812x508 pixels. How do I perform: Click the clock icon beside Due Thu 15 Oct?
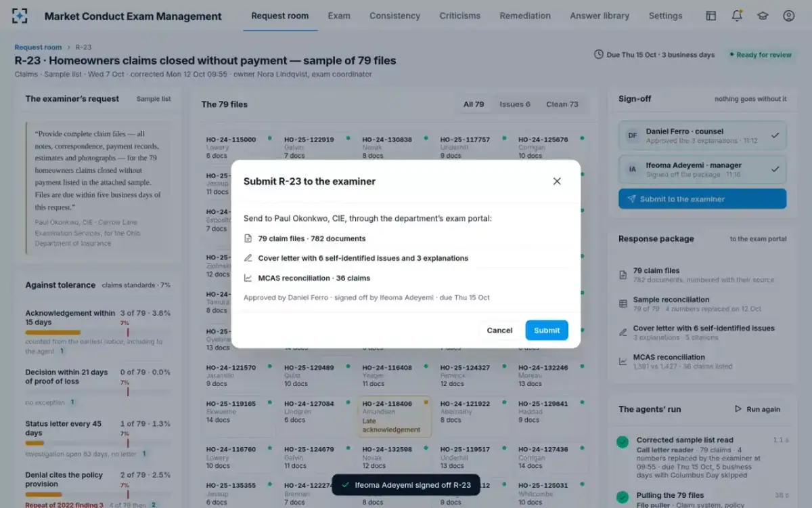(x=598, y=54)
